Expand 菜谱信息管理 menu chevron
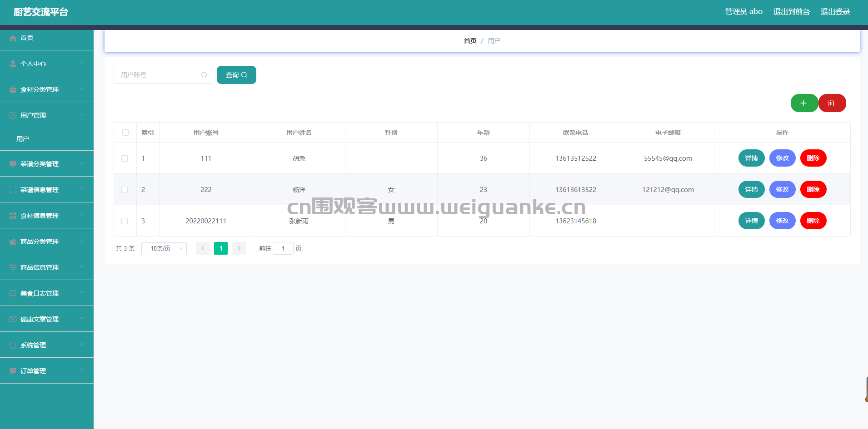Viewport: 868px width, 429px height. coord(82,189)
